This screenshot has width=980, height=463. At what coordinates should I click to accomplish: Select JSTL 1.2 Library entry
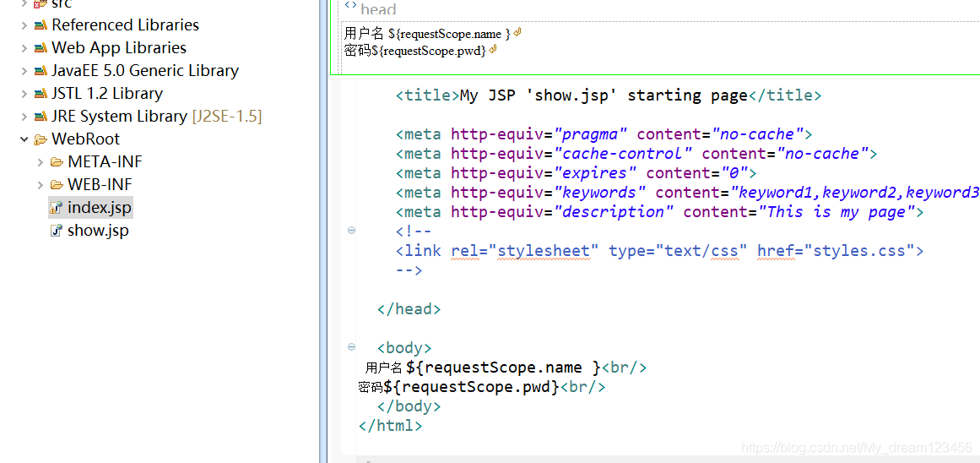pos(107,94)
